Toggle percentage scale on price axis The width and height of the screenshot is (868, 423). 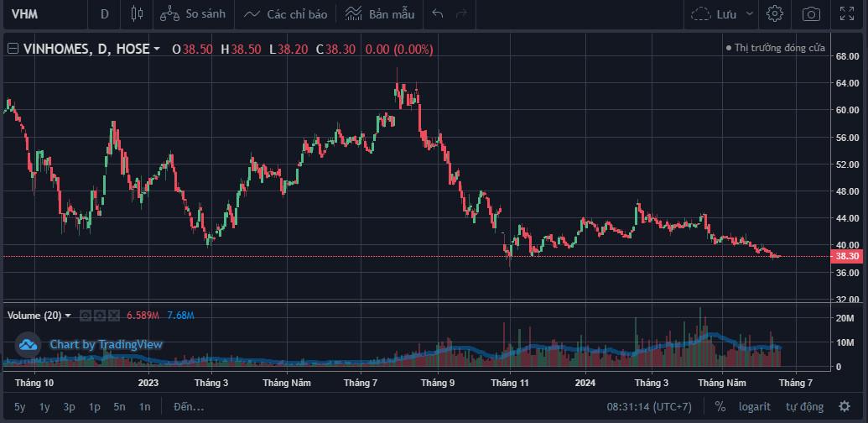coord(720,407)
